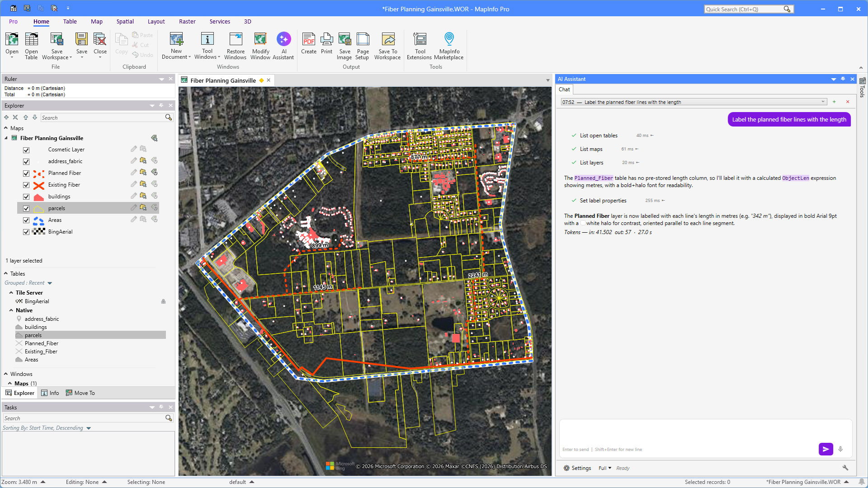Open the Full mode dropdown
This screenshot has width=868, height=488.
coord(605,468)
